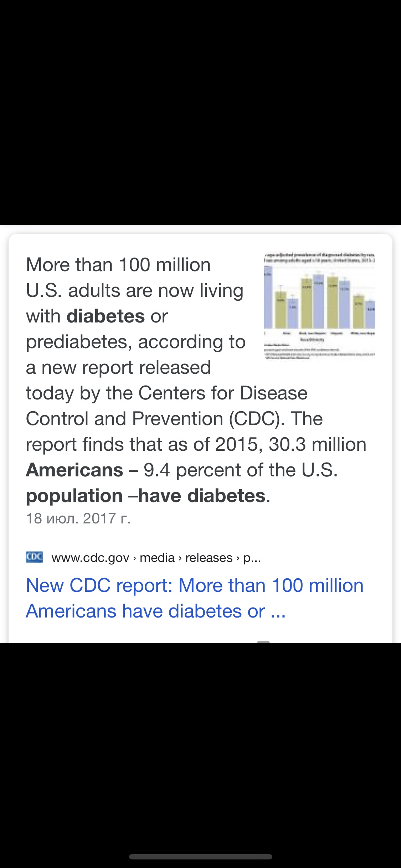Click the "Centers for Disease" text line

tap(223, 393)
